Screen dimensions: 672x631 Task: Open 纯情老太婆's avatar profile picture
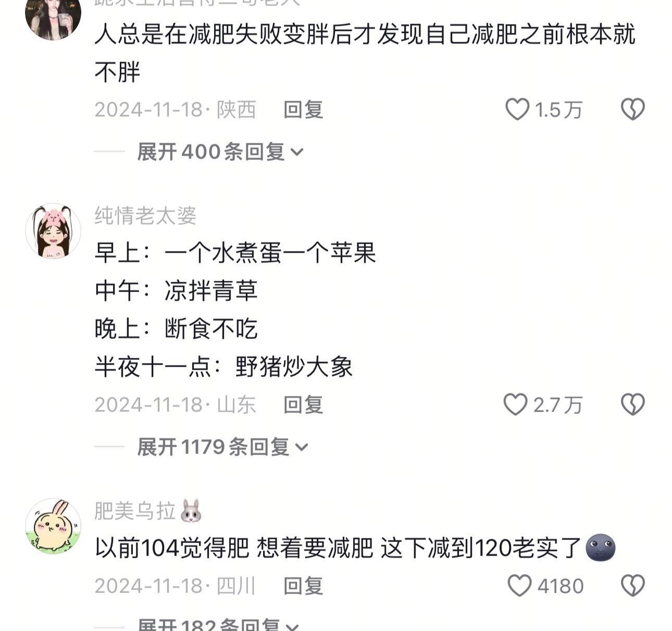pyautogui.click(x=53, y=231)
